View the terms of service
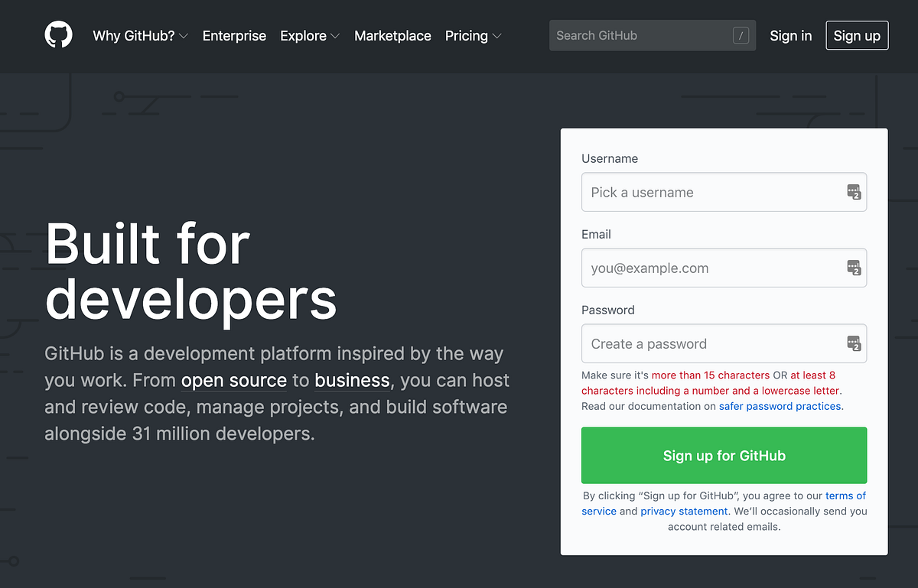Screen dimensions: 918x588 click(845, 495)
